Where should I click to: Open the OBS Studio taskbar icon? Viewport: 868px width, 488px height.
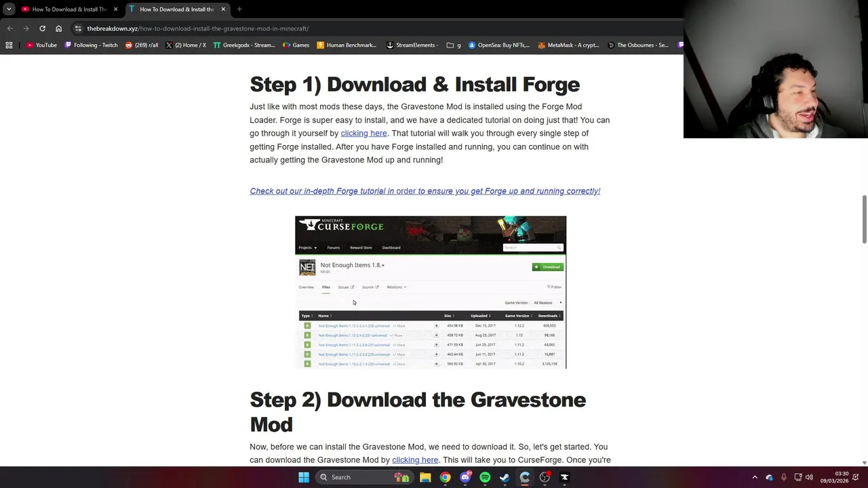545,477
